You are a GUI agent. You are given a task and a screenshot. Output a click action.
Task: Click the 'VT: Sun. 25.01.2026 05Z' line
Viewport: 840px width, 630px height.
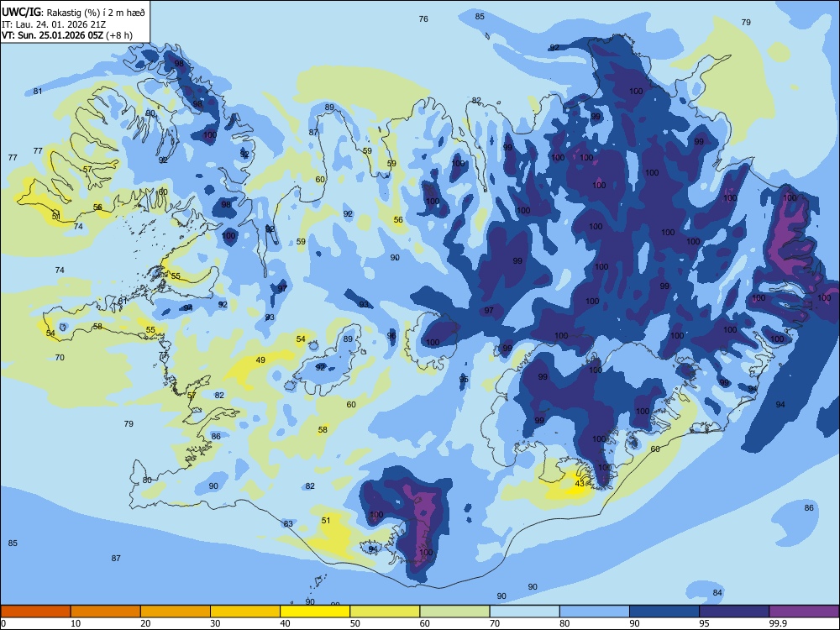52,35
